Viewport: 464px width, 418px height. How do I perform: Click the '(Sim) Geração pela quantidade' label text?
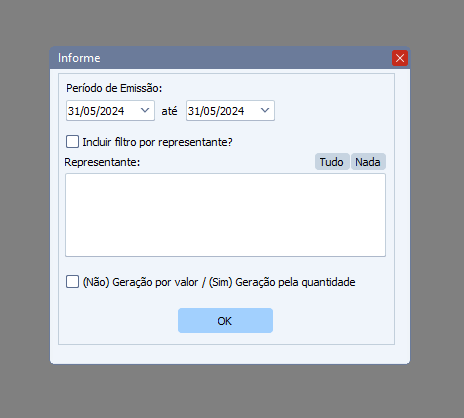coord(282,282)
